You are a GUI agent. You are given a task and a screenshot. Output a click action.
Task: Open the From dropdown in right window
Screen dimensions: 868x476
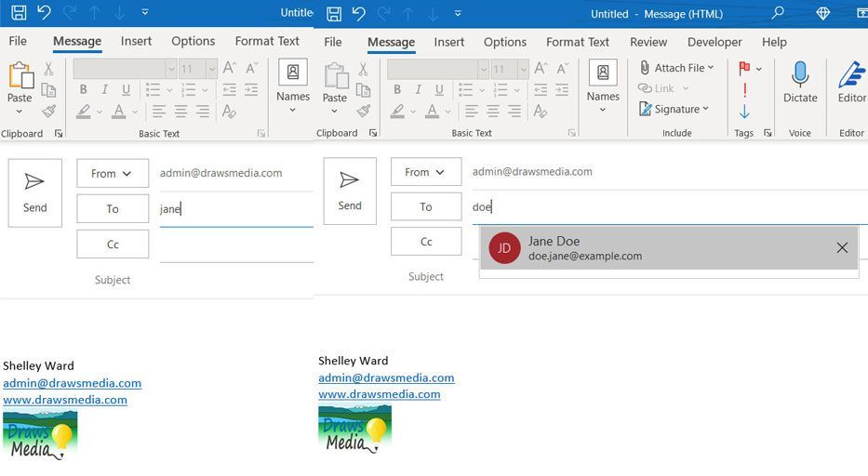click(426, 172)
